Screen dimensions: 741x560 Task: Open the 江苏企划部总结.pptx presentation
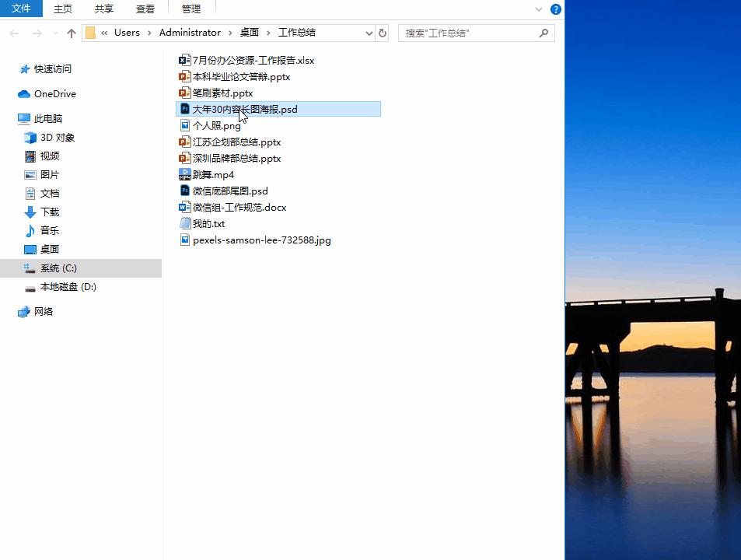point(235,142)
